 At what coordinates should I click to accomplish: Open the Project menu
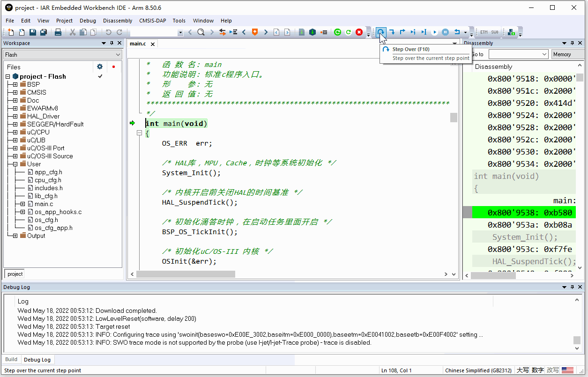tap(64, 21)
